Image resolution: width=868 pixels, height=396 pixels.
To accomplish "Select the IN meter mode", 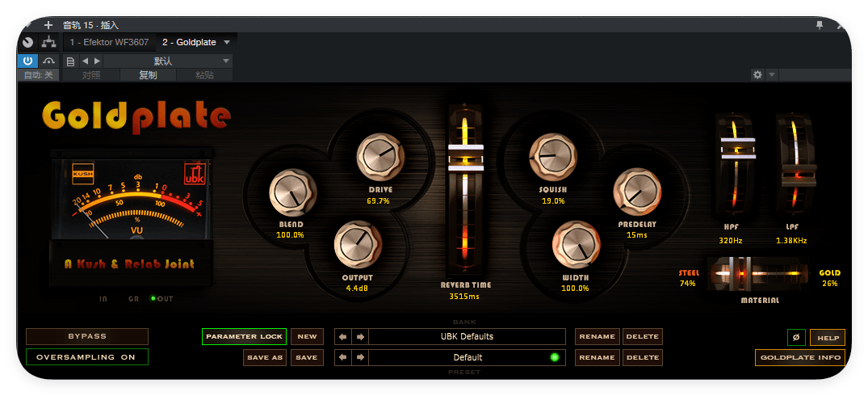I will [103, 298].
